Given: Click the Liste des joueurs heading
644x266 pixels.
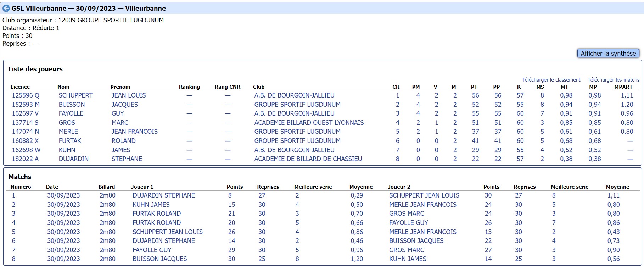Looking at the screenshot, I should point(35,69).
